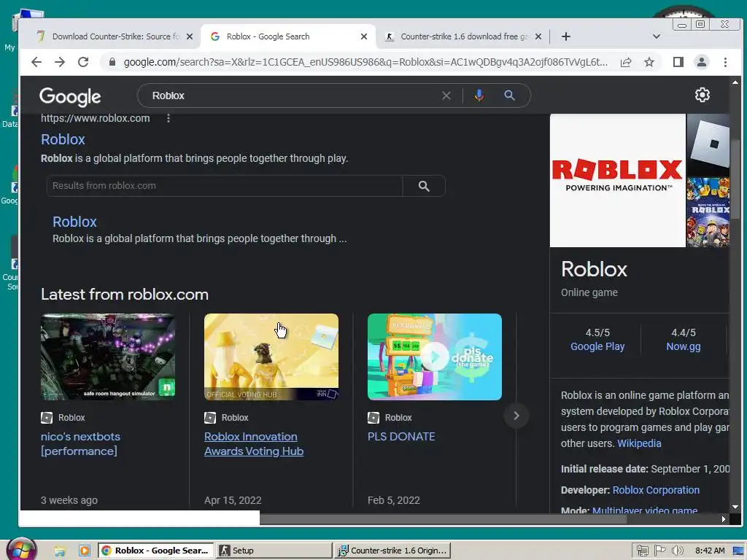
Task: Expand the tab search dropdown arrow
Action: pos(656,36)
